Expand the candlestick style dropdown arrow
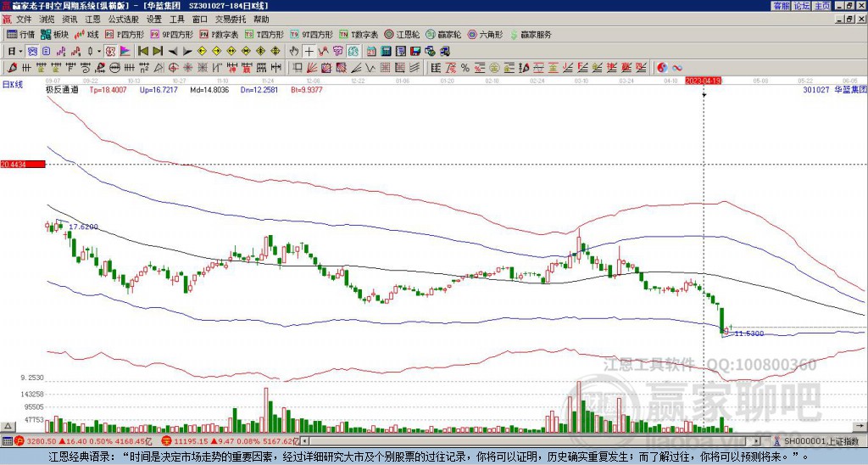868x465 pixels. [x=99, y=52]
